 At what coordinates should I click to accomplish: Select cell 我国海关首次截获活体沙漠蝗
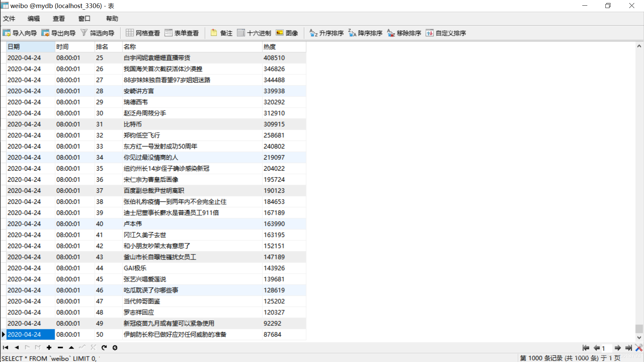tap(192, 69)
